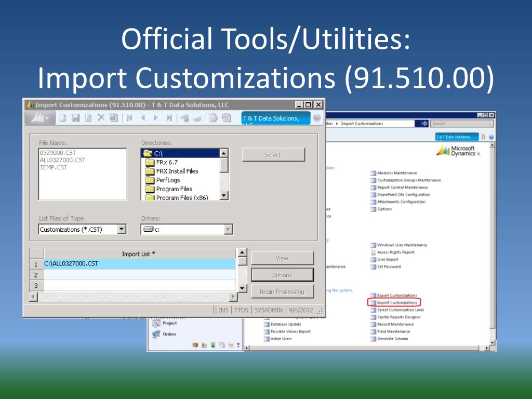Select ALL0327000.CST in the File Name list
The width and height of the screenshot is (532, 399).
click(62, 160)
